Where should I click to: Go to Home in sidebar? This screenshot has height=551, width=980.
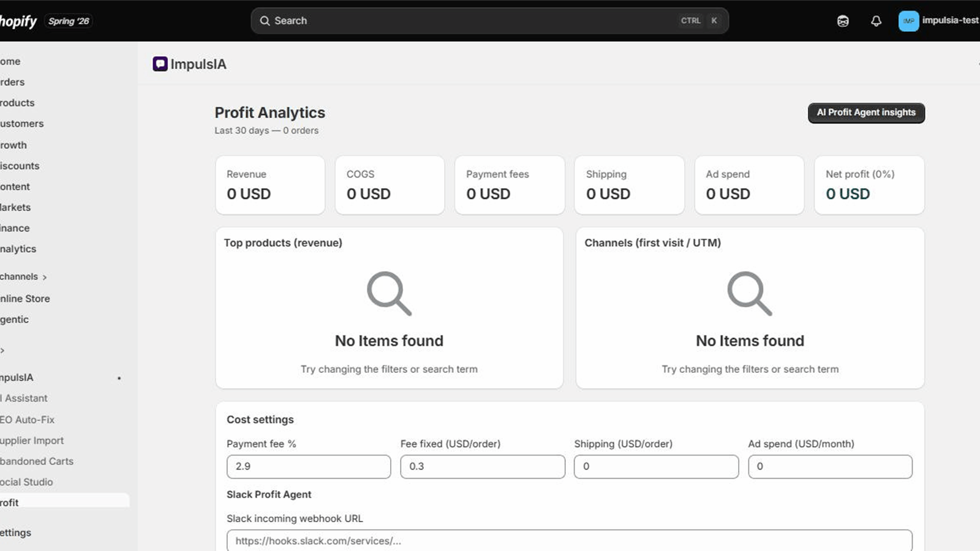(10, 61)
